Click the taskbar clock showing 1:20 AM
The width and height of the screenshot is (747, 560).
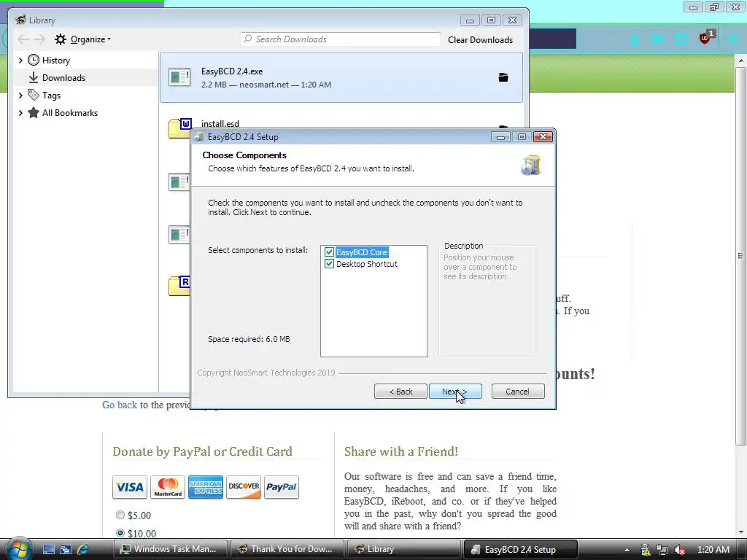pos(713,550)
